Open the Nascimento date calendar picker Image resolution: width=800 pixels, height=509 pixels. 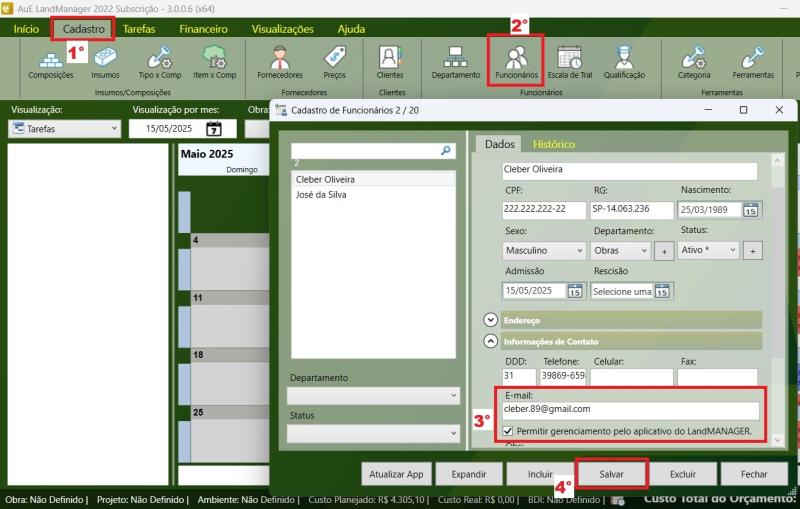tap(750, 210)
